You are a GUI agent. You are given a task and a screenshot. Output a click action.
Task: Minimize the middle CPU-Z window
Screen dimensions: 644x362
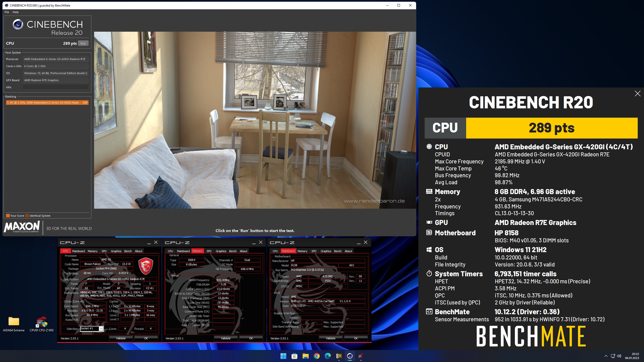(x=254, y=243)
